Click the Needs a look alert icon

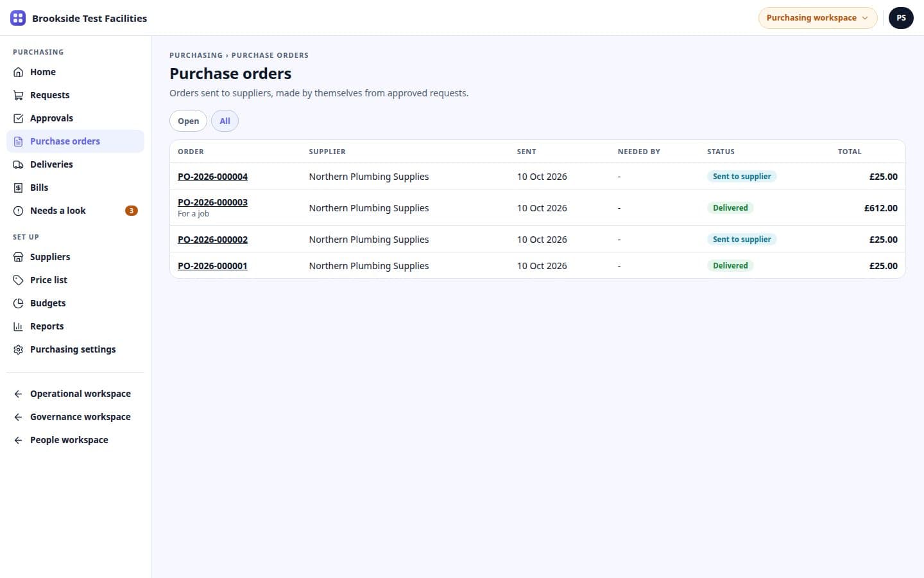coord(18,211)
